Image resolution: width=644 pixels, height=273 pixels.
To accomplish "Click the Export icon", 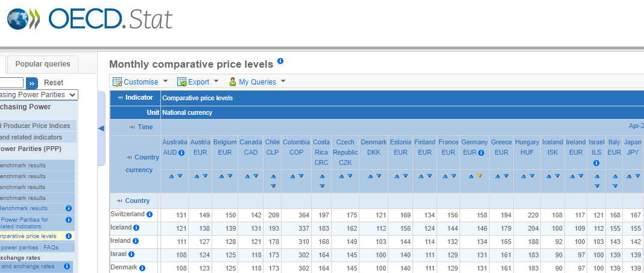I will point(182,82).
